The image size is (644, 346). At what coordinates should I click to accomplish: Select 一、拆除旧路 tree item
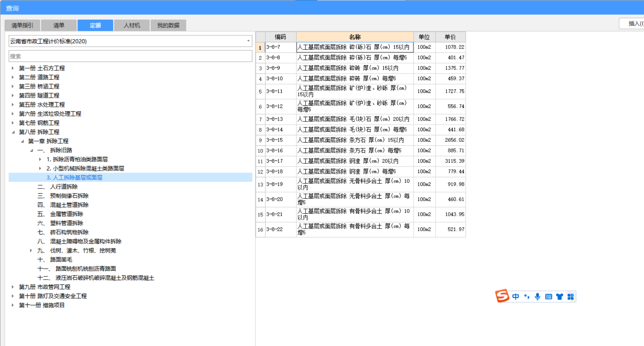pos(55,150)
